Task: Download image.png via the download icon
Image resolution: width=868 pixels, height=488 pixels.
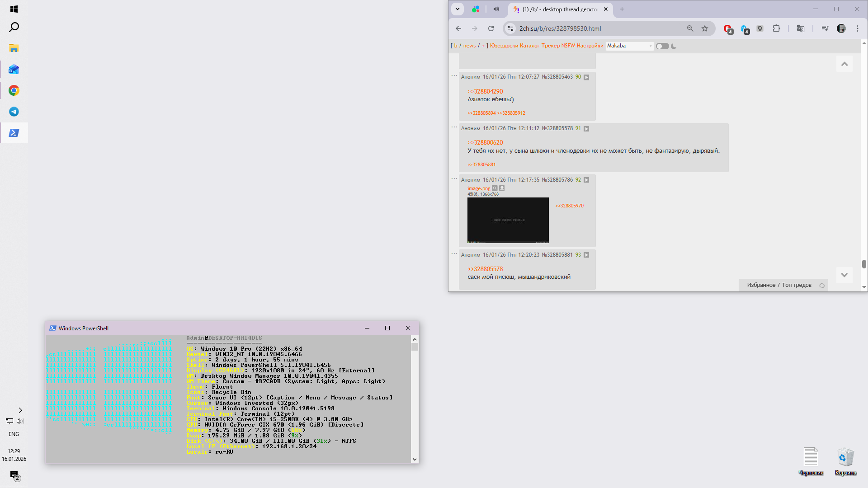Action: (502, 188)
